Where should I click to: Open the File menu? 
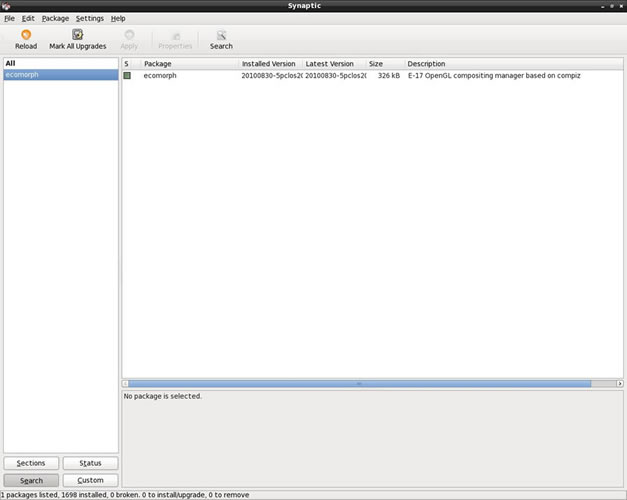[9, 18]
